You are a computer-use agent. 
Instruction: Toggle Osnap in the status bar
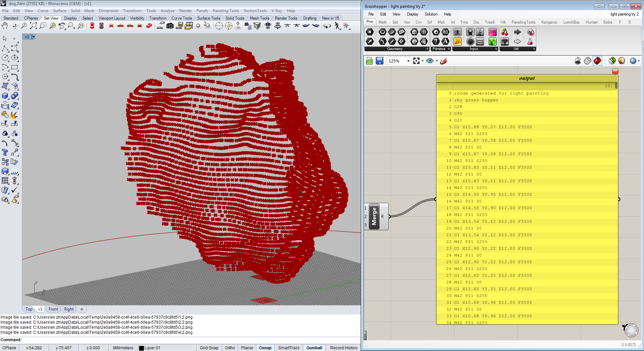(x=265, y=348)
